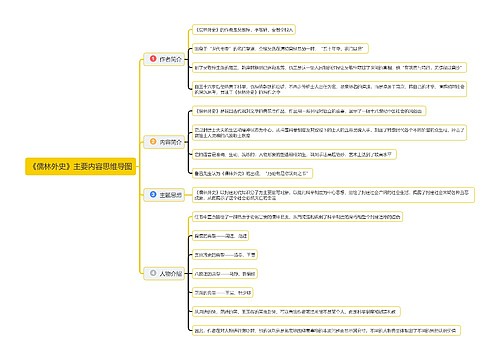Image resolution: width=500 pixels, height=360 pixels.
Task: Click the first leaf node under 作者简介
Action: (x=244, y=30)
